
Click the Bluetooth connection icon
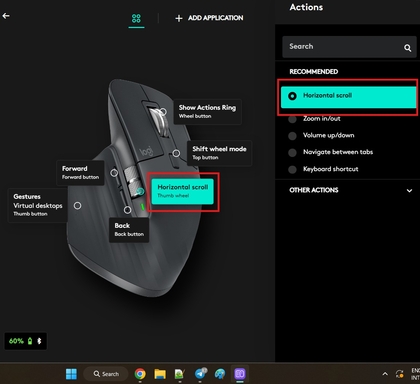[39, 341]
